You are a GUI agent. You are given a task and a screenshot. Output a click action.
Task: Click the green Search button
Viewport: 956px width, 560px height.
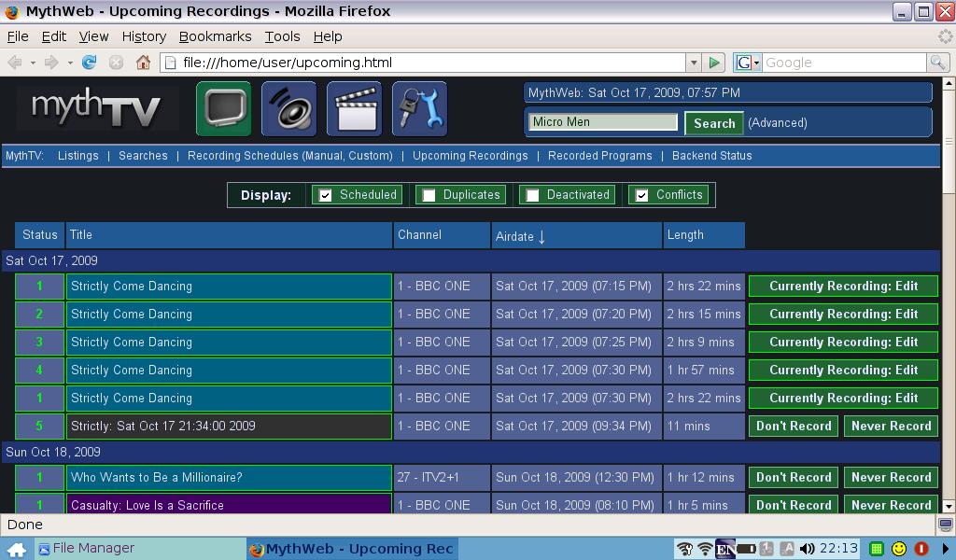(714, 123)
